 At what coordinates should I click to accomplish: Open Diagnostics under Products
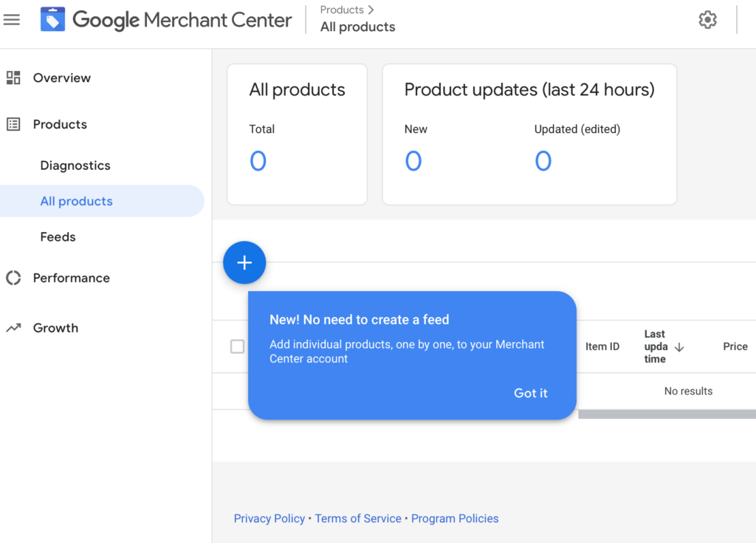click(75, 165)
